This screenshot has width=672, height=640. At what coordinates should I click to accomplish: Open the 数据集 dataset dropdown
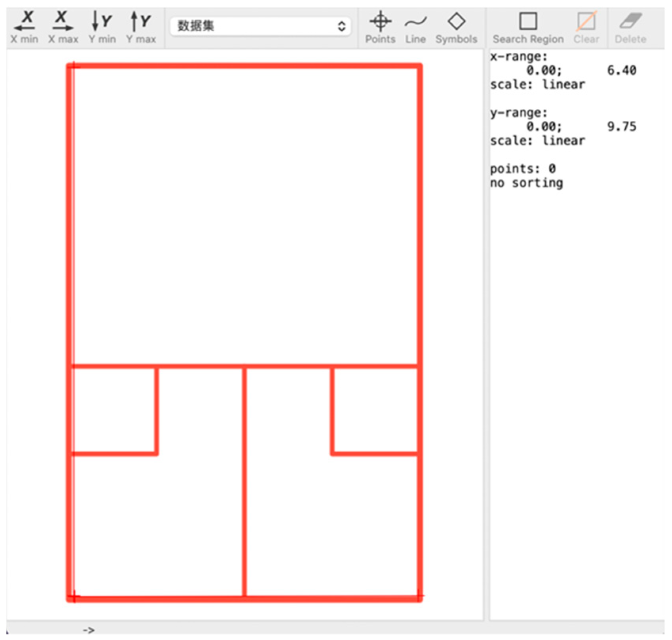(x=261, y=27)
